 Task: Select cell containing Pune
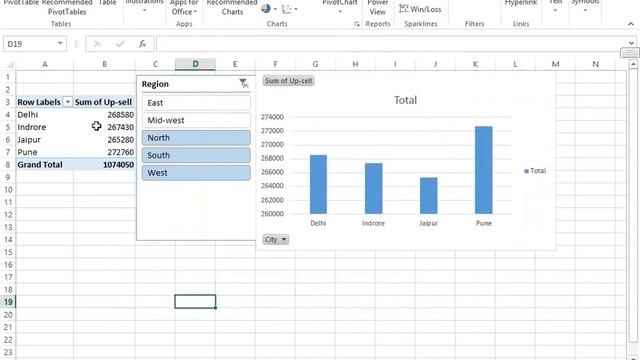click(44, 152)
